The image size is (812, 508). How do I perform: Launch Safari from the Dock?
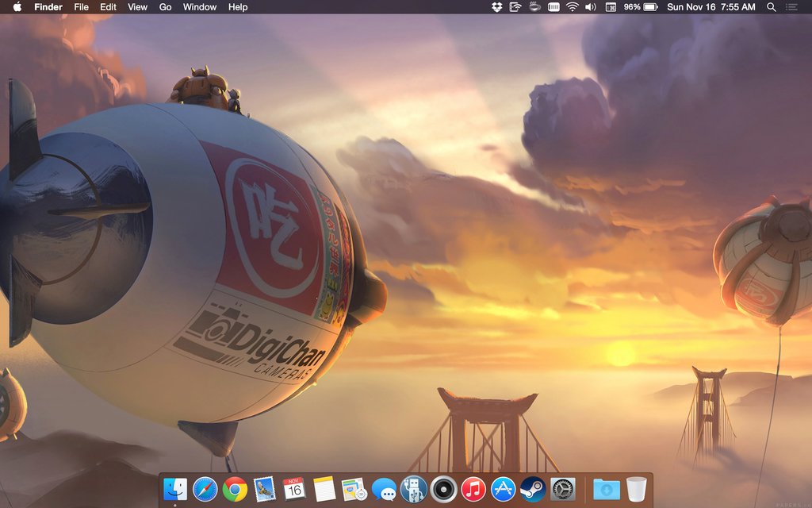click(x=205, y=489)
